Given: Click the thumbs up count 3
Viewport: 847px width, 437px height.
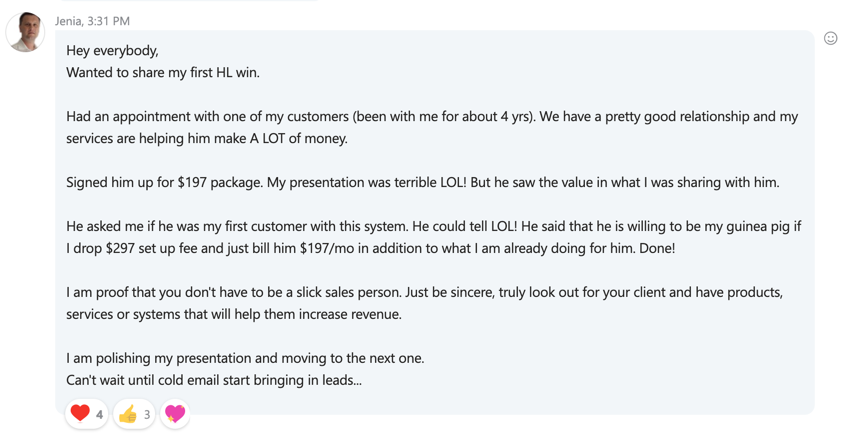Looking at the screenshot, I should (146, 414).
